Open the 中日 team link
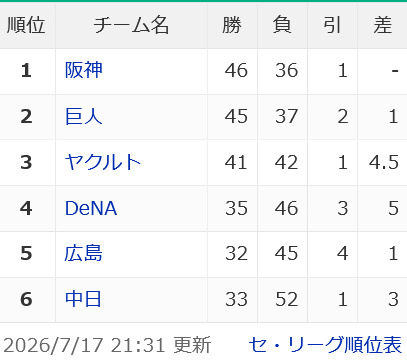The height and width of the screenshot is (364, 407). click(83, 299)
